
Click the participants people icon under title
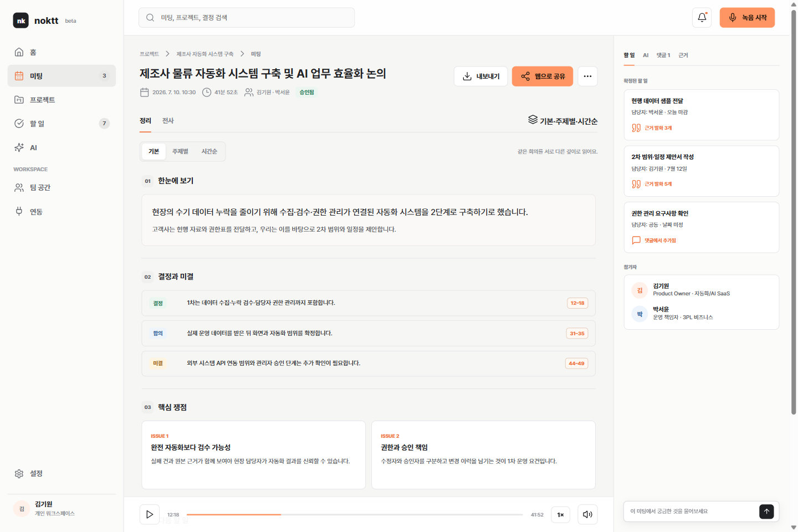tap(249, 92)
